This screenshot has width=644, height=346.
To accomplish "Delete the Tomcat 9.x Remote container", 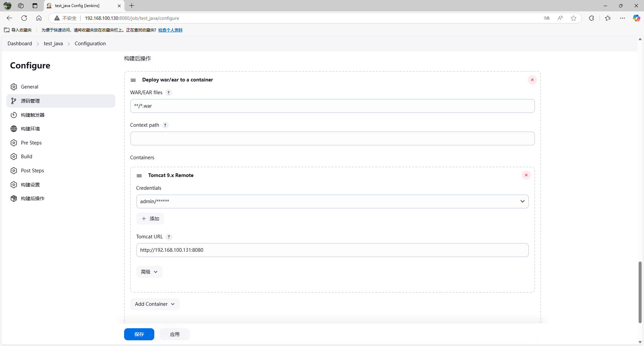I will tap(526, 175).
